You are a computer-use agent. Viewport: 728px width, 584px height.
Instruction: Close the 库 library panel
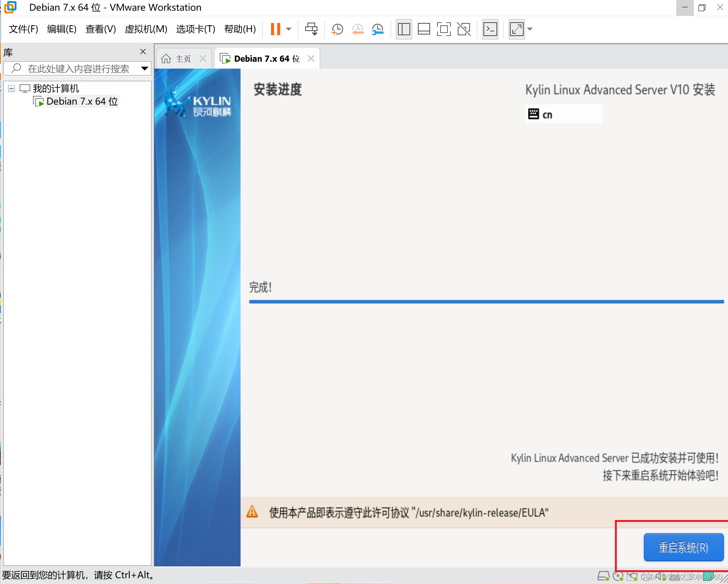pos(143,52)
